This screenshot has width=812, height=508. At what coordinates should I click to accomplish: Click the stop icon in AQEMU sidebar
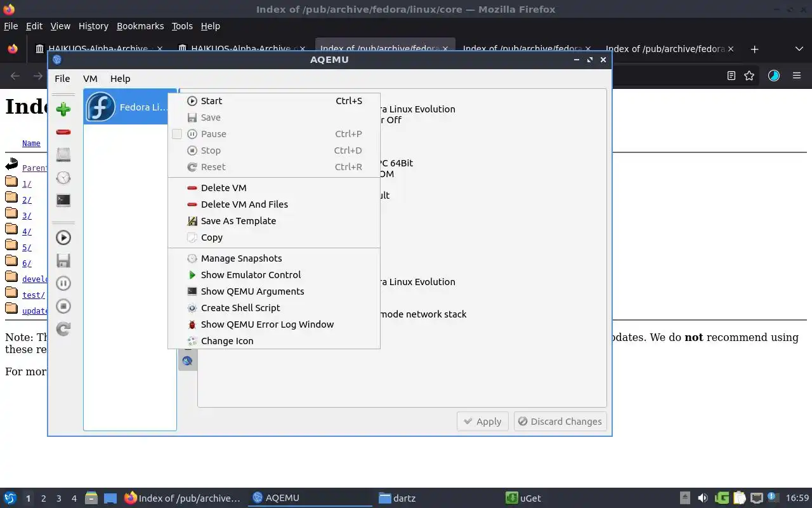click(63, 306)
